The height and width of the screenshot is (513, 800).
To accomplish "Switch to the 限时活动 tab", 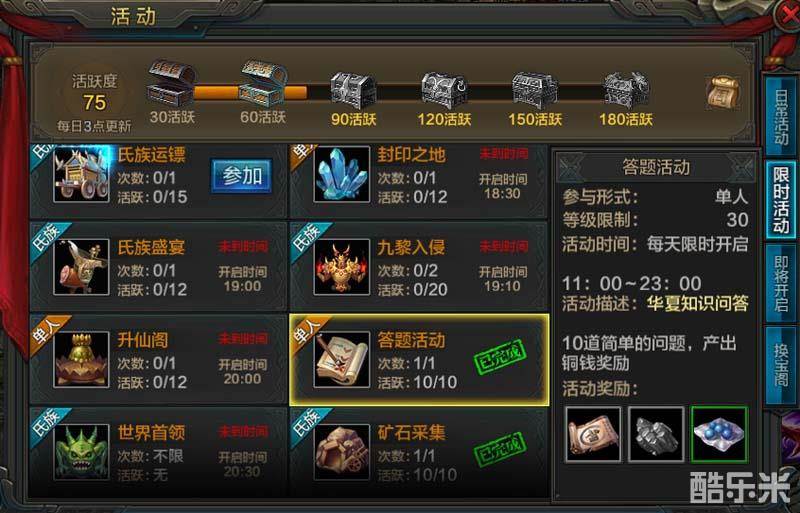I will (x=781, y=200).
